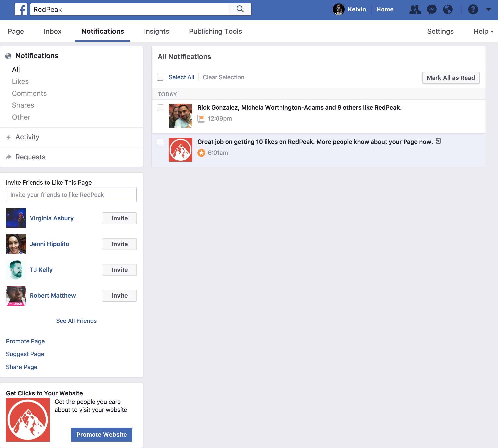Invite Robert Matthew to like the page
This screenshot has width=498, height=448.
[x=120, y=296]
